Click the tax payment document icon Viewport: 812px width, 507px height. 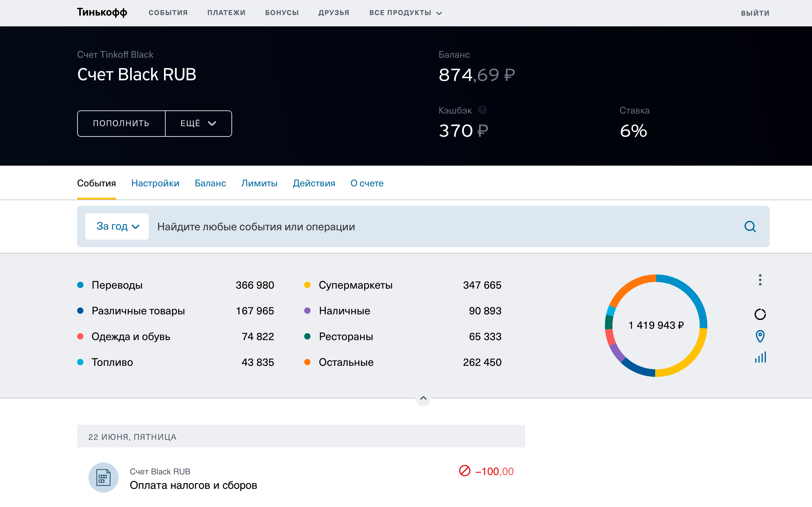click(x=103, y=478)
